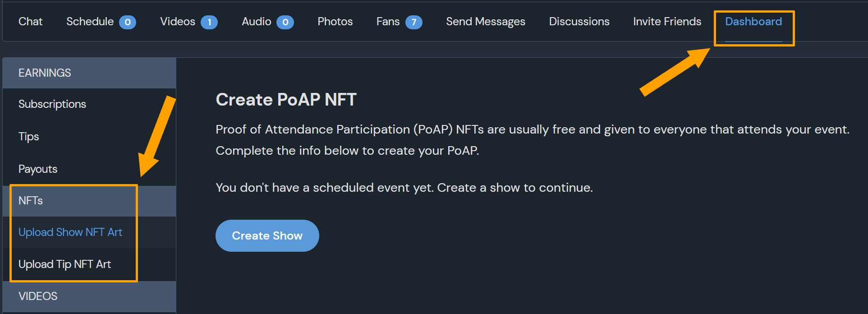Click the VIDEOS section header
The height and width of the screenshot is (314, 868).
pos(89,296)
